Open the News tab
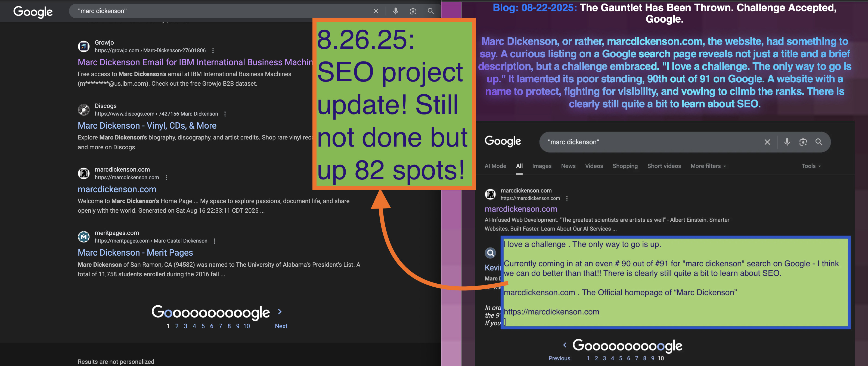 coord(568,166)
